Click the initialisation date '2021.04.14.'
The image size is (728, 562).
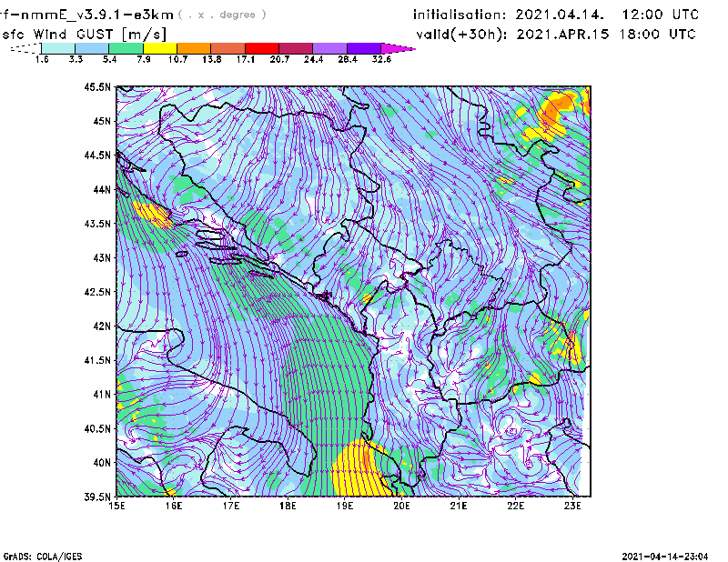560,15
